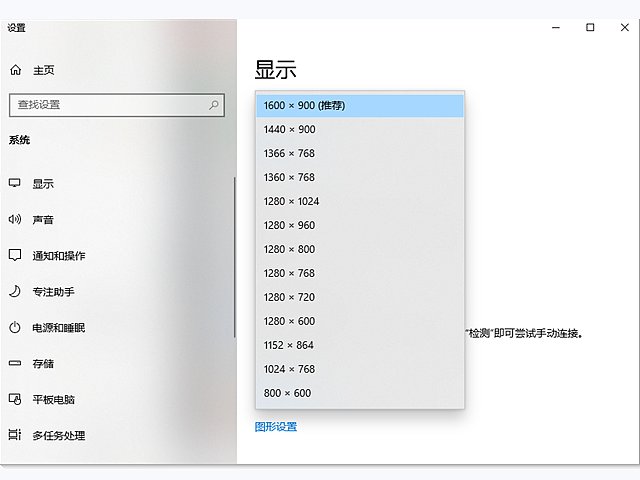The height and width of the screenshot is (480, 640).
Task: Pick the 1024 × 768 resolution
Action: 360,369
